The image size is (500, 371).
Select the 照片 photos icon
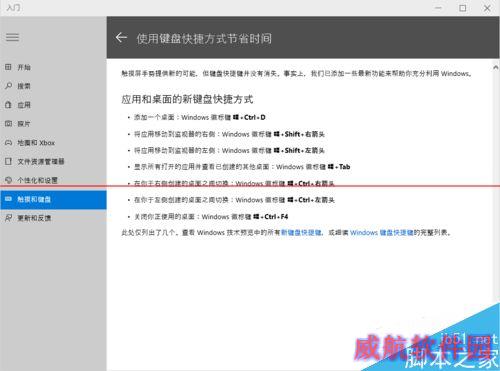pos(8,124)
